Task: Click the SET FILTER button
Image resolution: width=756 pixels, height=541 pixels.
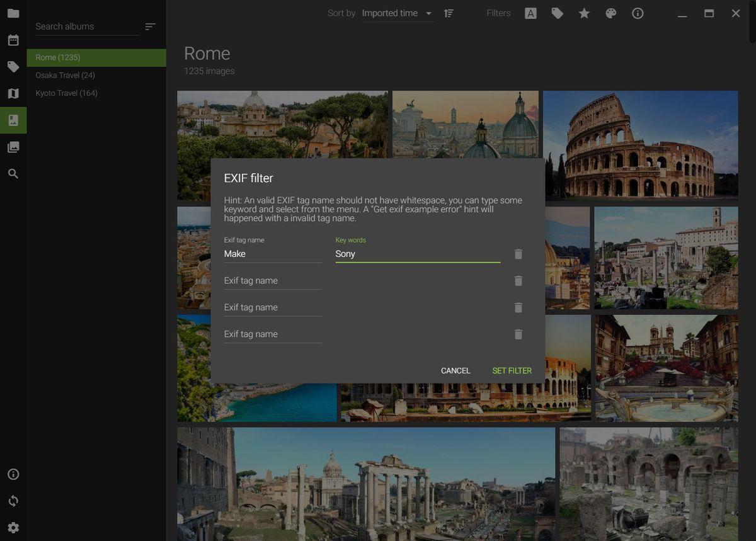Action: 512,370
